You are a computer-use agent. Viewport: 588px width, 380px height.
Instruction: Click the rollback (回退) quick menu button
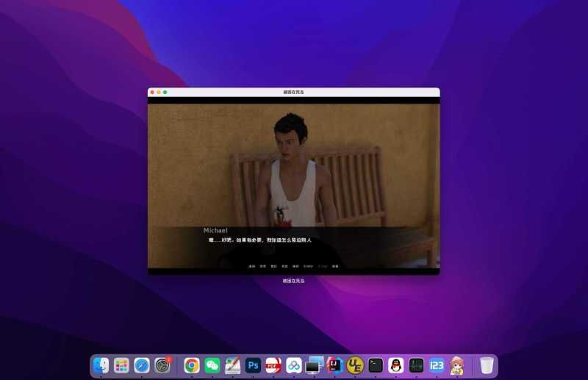[x=251, y=266]
